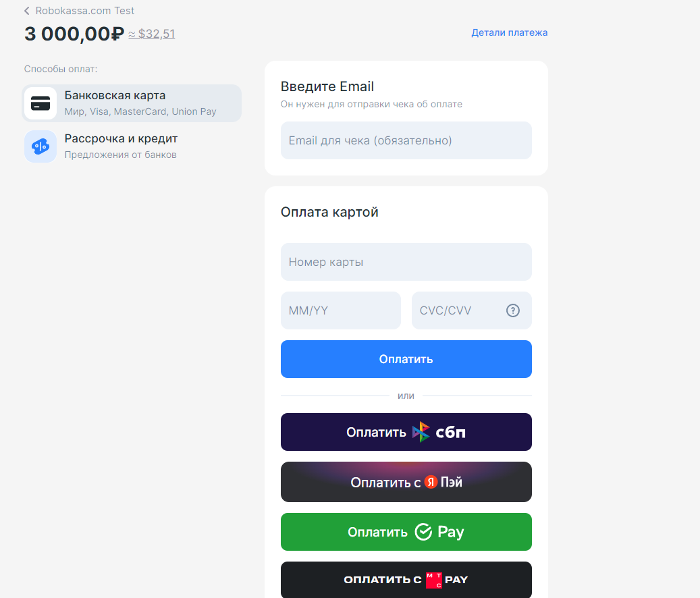This screenshot has width=700, height=598.
Task: Click the SBP colorful logo on the pay button
Action: (421, 432)
